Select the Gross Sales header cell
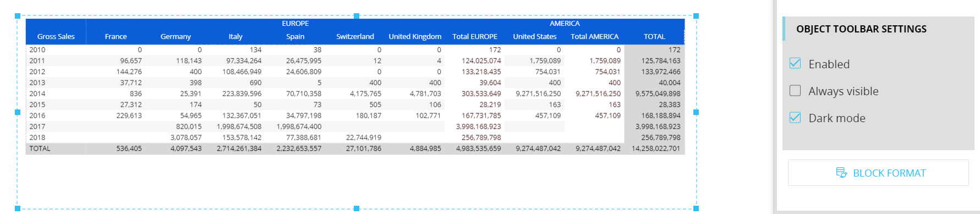 56,37
